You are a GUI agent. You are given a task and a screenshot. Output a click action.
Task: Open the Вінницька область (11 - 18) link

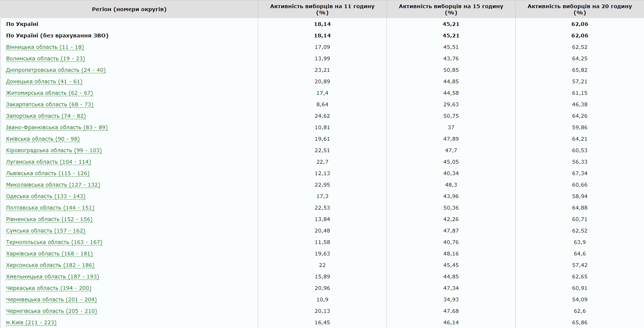click(45, 47)
